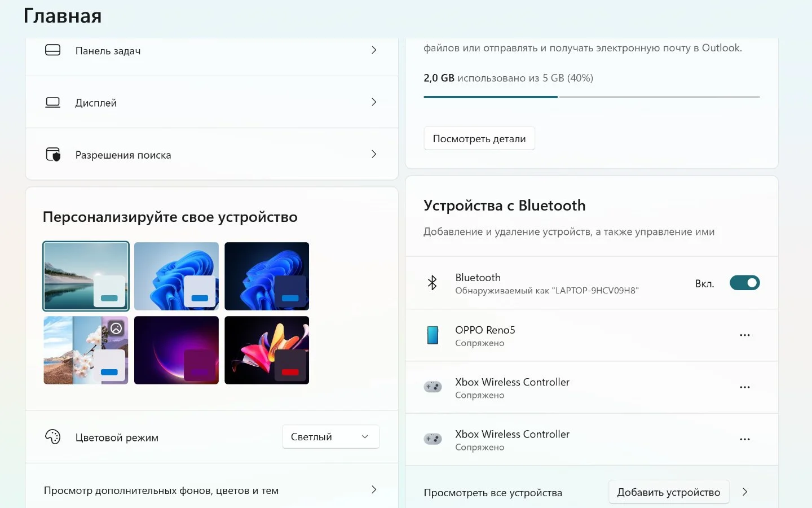Screen dimensions: 812x508
Task: Select the purple glow dark theme thumbnail
Action: click(176, 350)
